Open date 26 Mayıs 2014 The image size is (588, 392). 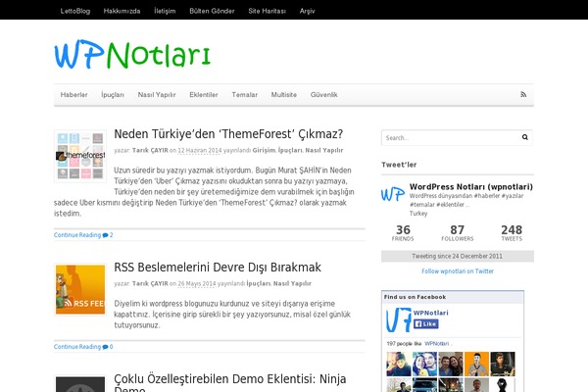pyautogui.click(x=197, y=284)
